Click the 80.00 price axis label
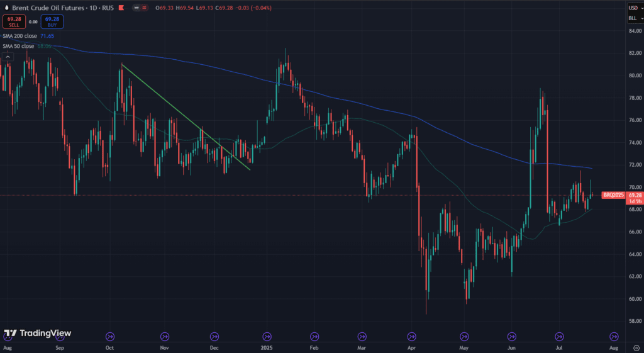 click(635, 76)
